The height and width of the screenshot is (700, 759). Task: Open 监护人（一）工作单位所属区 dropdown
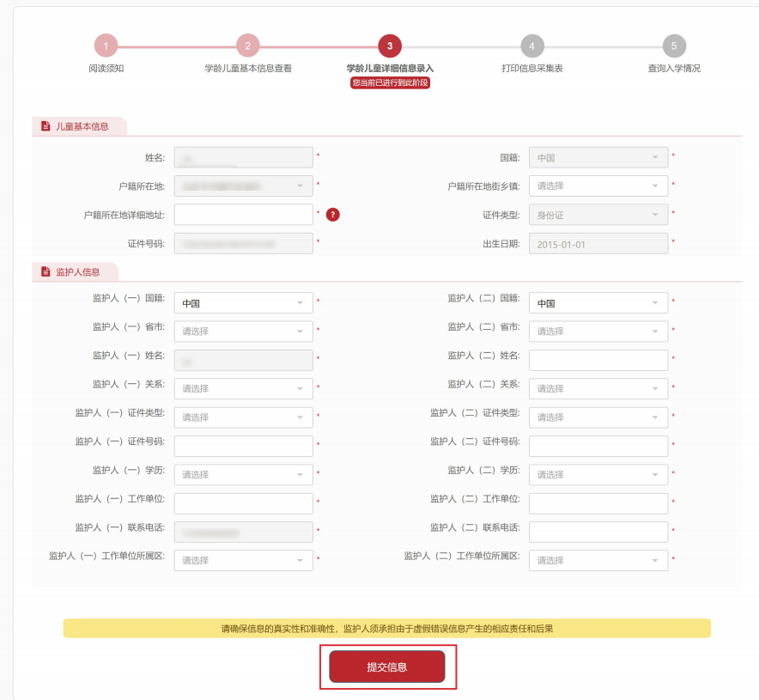tap(243, 561)
